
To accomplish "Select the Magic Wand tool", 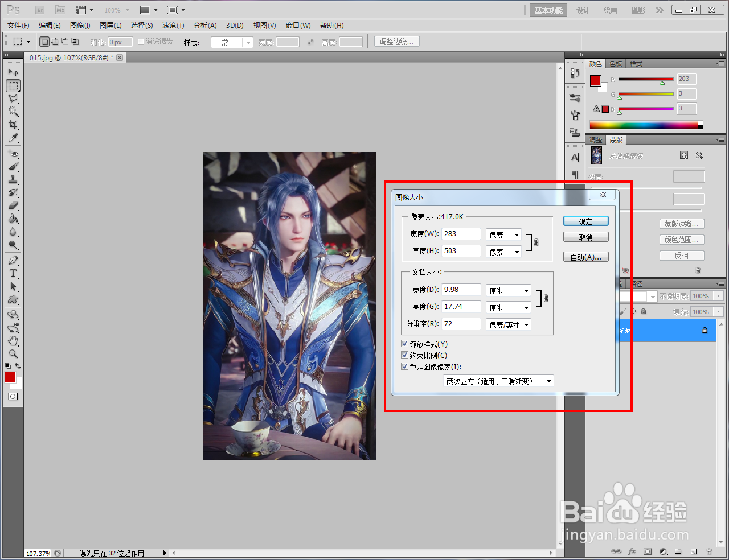I will click(13, 112).
